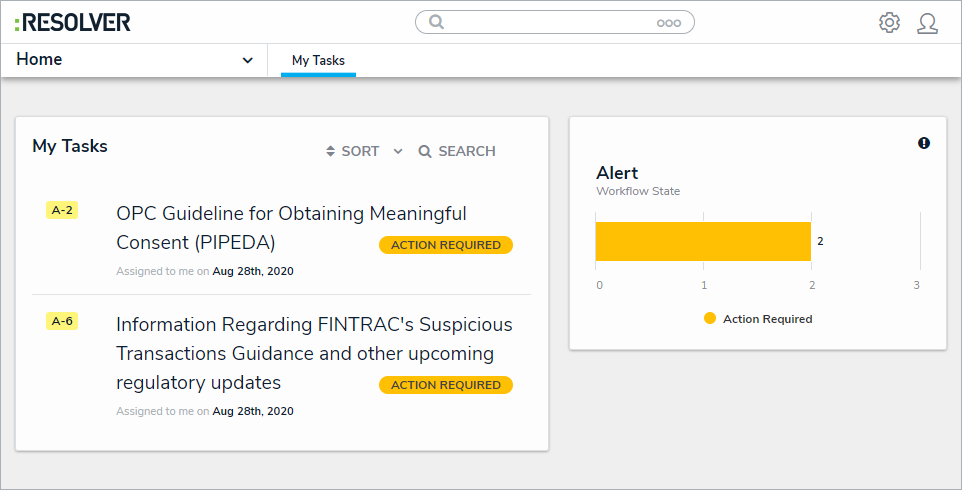This screenshot has height=490, width=962.
Task: Expand the Home navigation dropdown
Action: [x=248, y=60]
